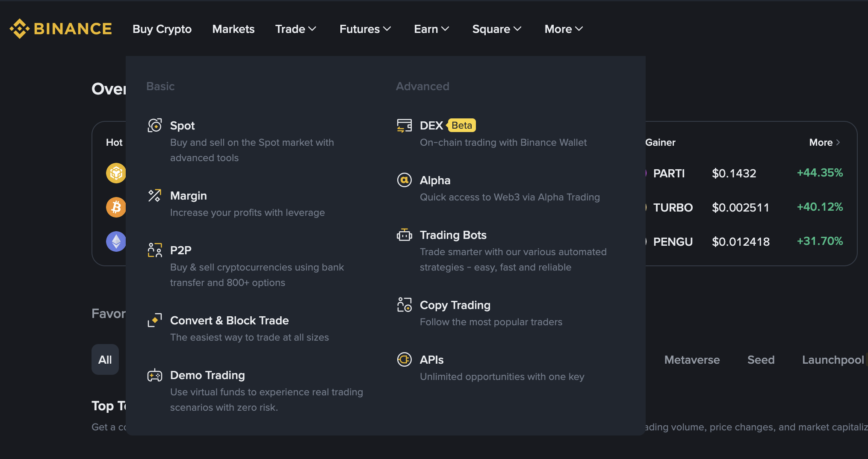Image resolution: width=868 pixels, height=459 pixels.
Task: Expand the More navigation dropdown
Action: click(564, 29)
